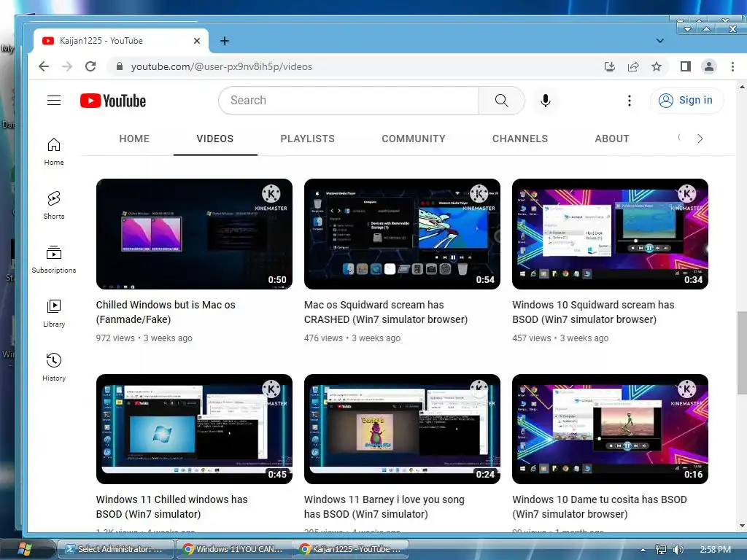
Task: Click the browser forward arrow
Action: pyautogui.click(x=67, y=66)
